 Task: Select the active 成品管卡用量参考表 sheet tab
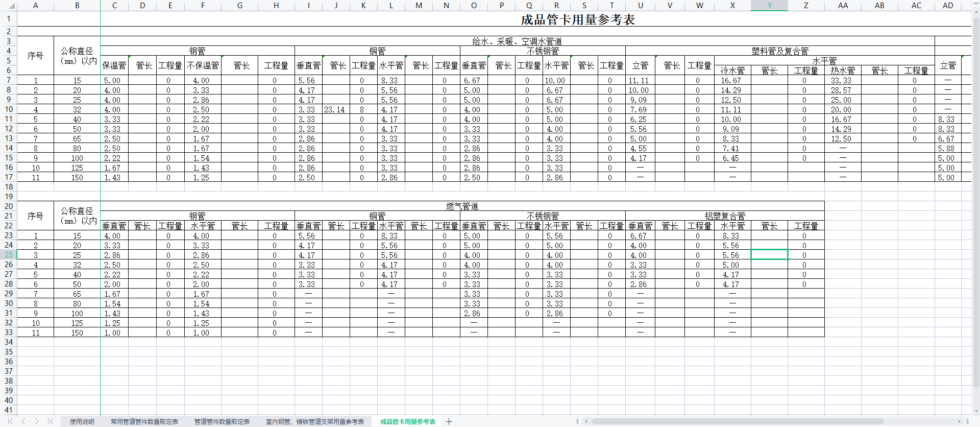[408, 421]
